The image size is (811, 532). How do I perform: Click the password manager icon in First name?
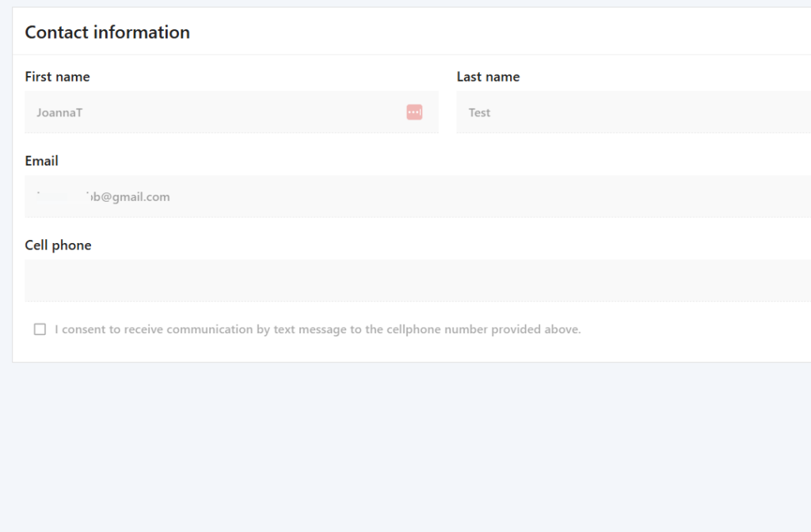click(x=414, y=112)
